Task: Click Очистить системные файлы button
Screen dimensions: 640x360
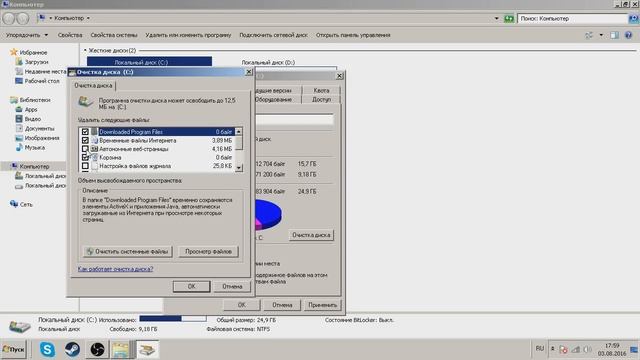Action: point(128,251)
